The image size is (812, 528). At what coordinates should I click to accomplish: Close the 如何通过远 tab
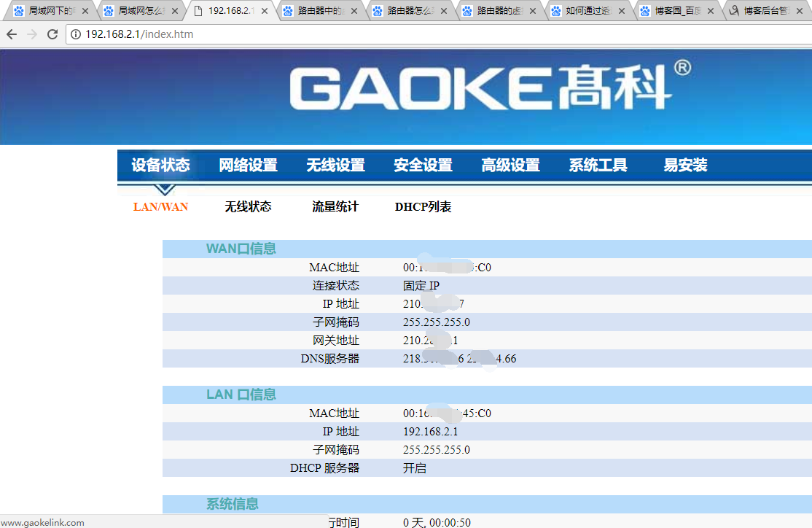point(622,11)
